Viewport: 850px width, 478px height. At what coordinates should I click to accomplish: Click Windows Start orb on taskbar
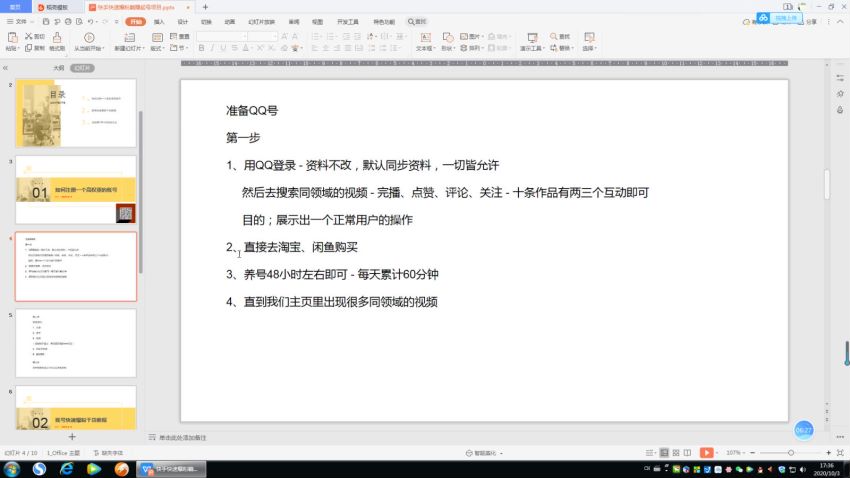[x=12, y=469]
